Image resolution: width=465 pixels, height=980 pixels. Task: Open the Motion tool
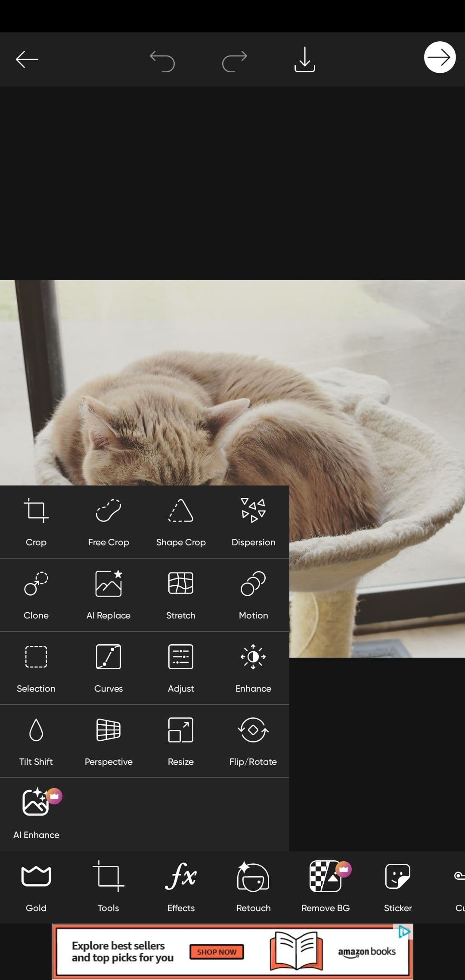(x=253, y=595)
